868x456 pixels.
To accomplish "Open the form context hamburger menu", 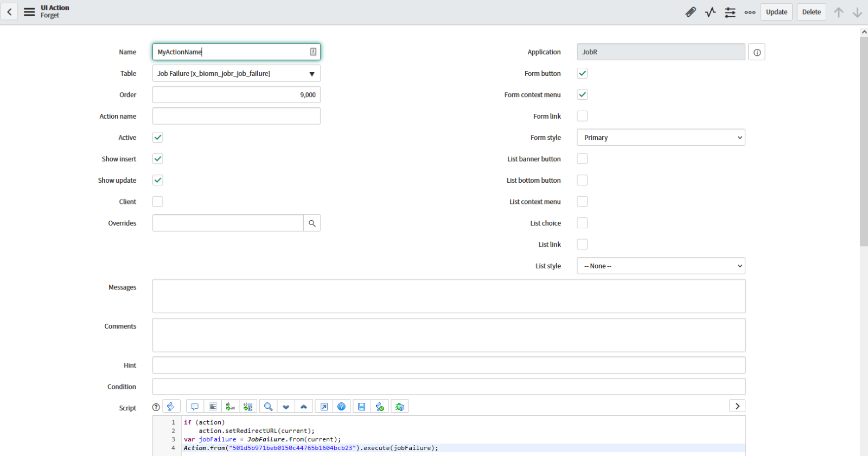I will (x=29, y=12).
